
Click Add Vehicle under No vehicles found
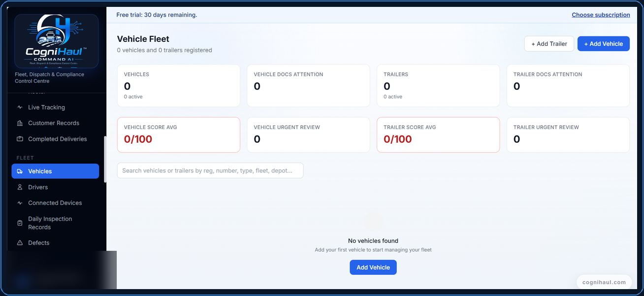tap(373, 267)
